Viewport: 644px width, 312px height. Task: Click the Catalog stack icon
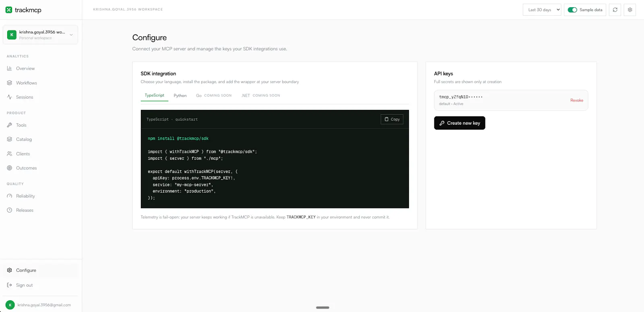tap(9, 139)
